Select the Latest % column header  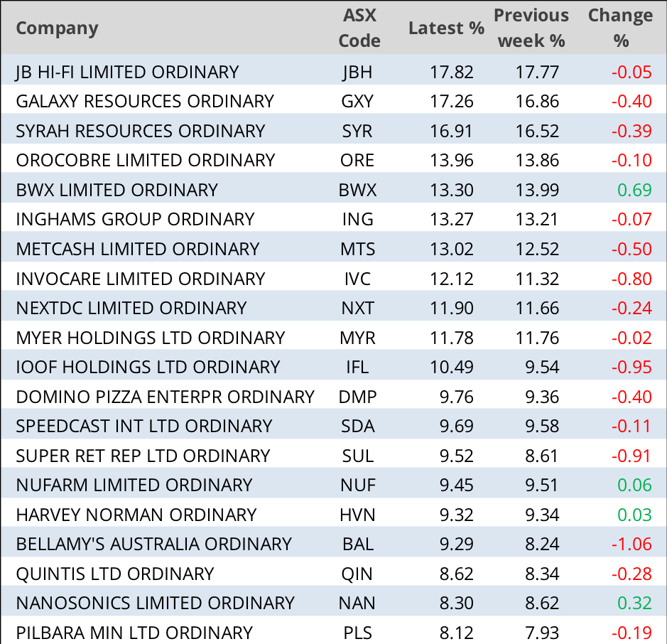[x=446, y=28]
